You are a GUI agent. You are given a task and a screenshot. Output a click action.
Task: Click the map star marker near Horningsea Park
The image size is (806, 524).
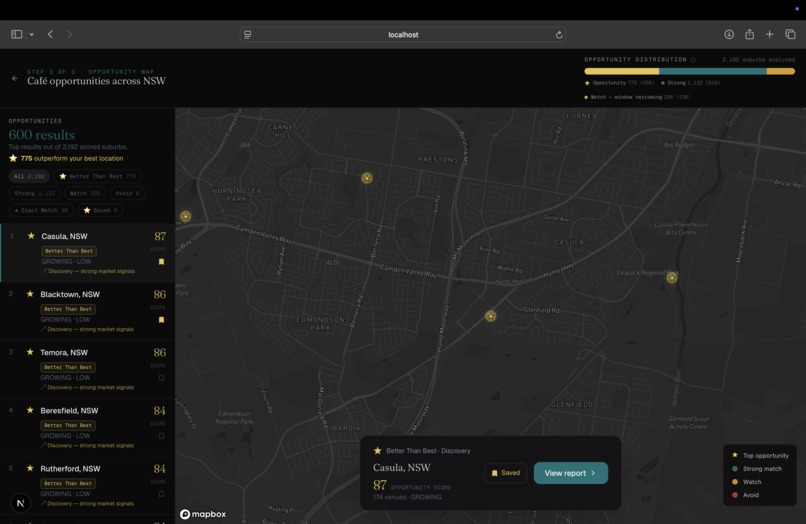pos(186,216)
